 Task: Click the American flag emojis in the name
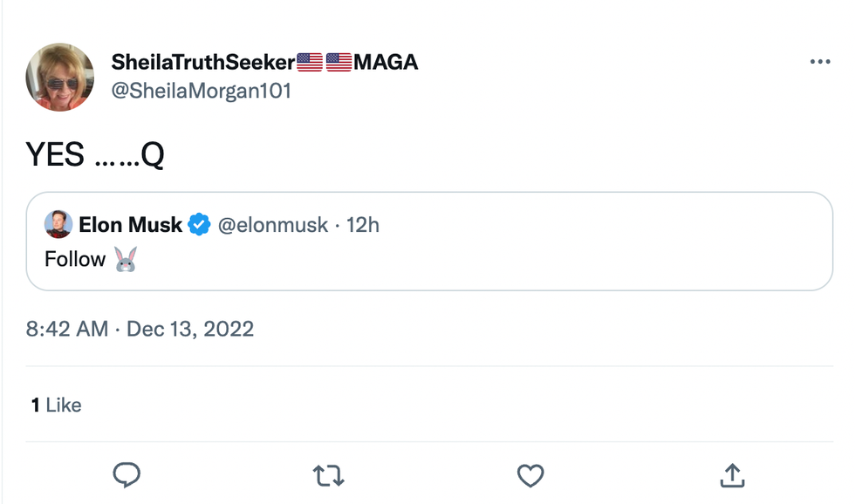324,62
